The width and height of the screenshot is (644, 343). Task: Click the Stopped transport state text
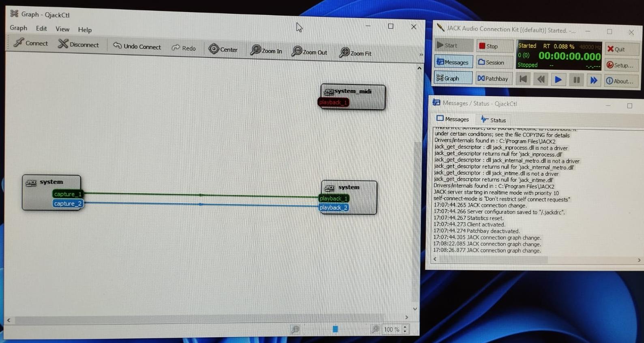tap(527, 65)
